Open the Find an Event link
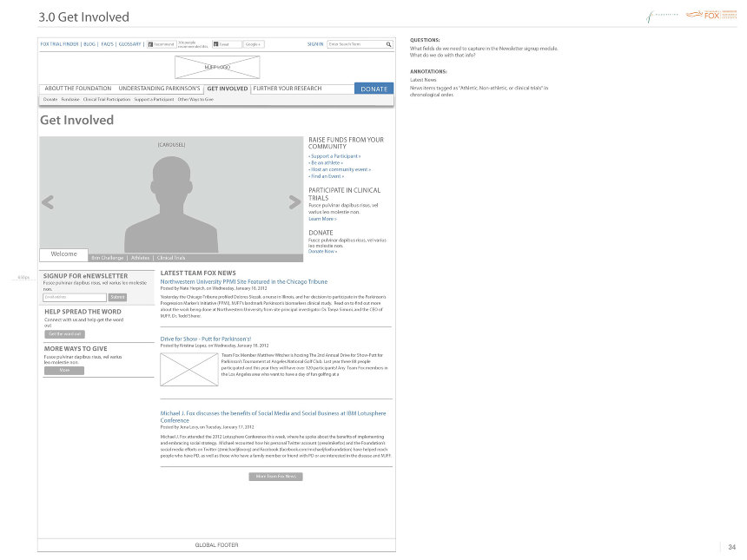 327,176
